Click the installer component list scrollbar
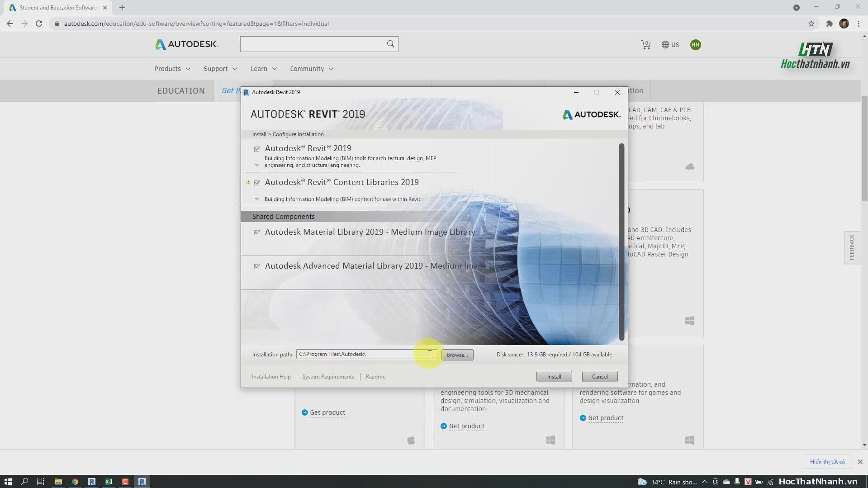Image resolution: width=868 pixels, height=488 pixels. (x=621, y=242)
